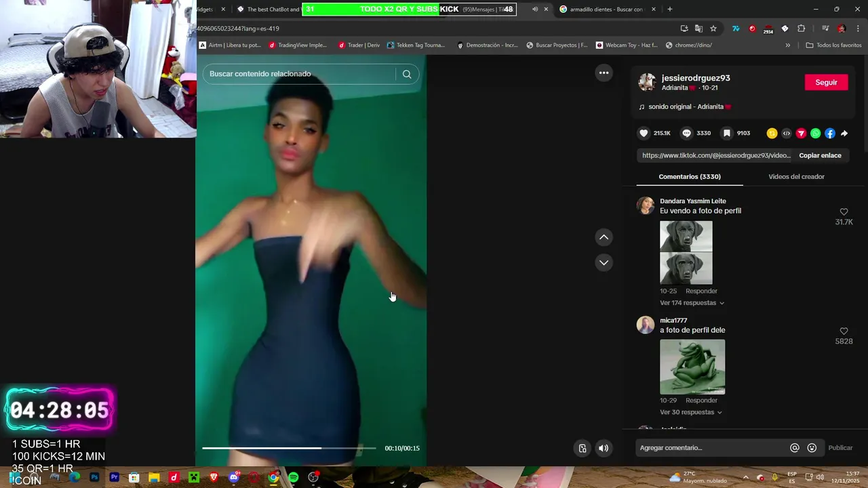Mute the tab via its speaker icon
868x488 pixels.
(535, 9)
